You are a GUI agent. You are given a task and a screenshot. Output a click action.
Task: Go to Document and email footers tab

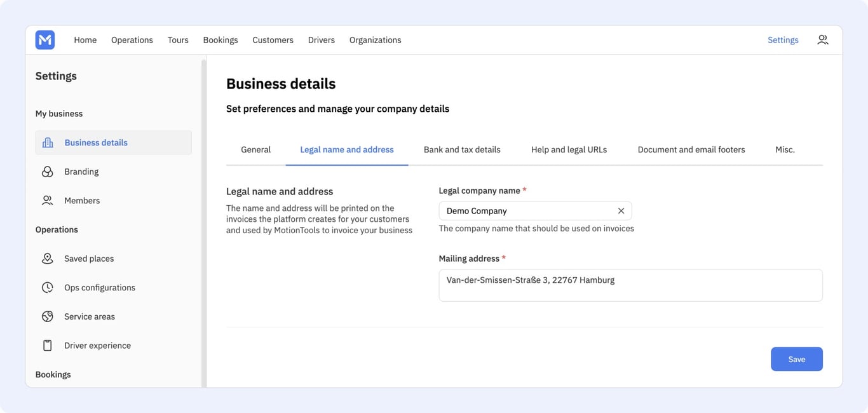click(691, 150)
